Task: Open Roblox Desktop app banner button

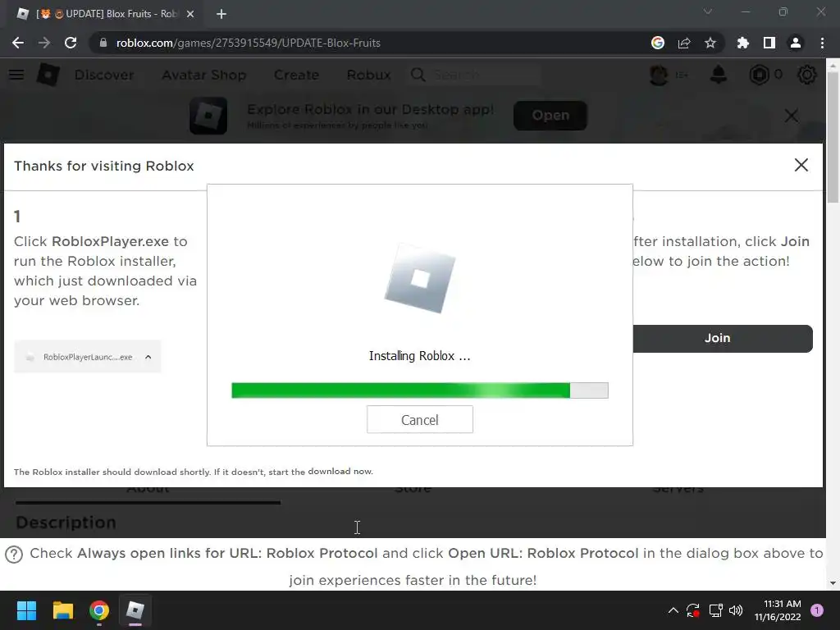Action: (550, 115)
